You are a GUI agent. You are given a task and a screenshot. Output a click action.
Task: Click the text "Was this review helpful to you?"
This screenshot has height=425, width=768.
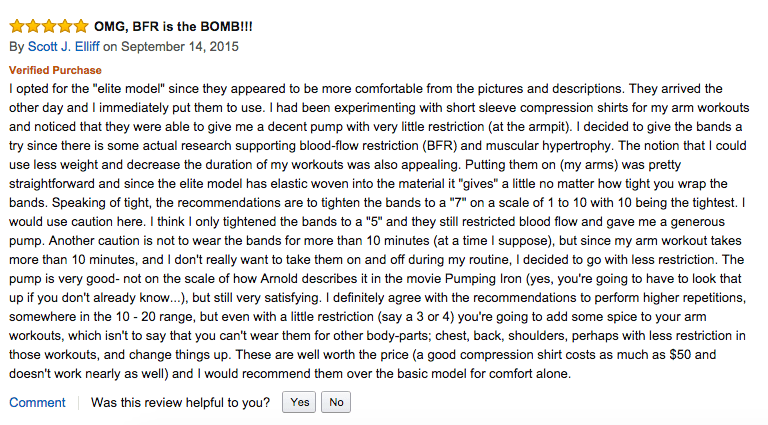(x=180, y=402)
